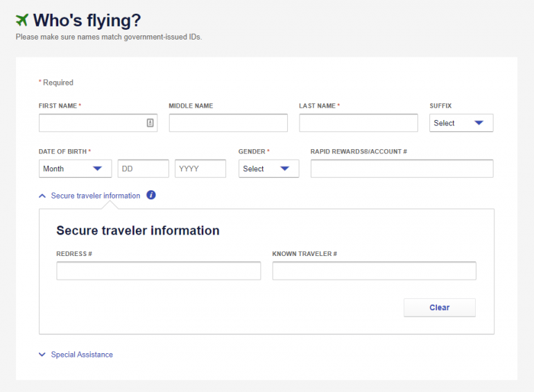
Task: Click the YYYY year field
Action: coord(200,169)
